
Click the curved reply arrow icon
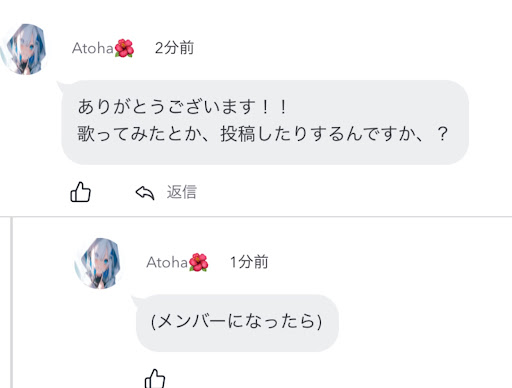pos(145,193)
